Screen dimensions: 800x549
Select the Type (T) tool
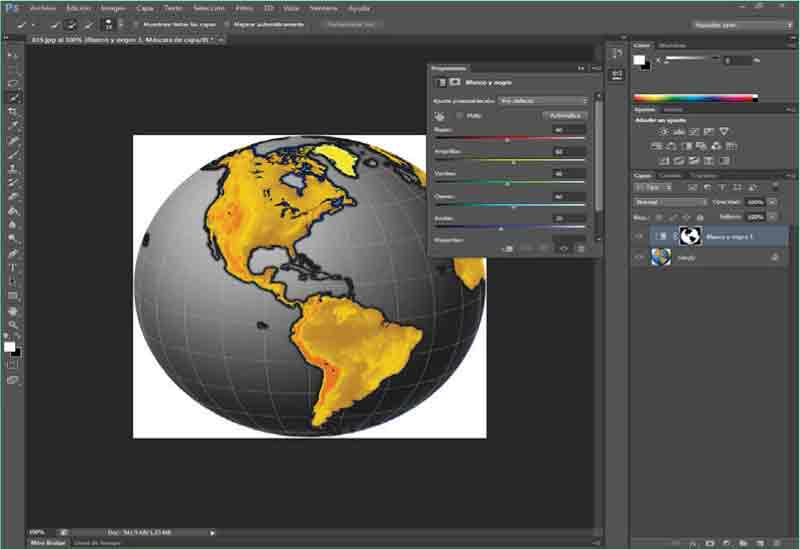(x=13, y=268)
